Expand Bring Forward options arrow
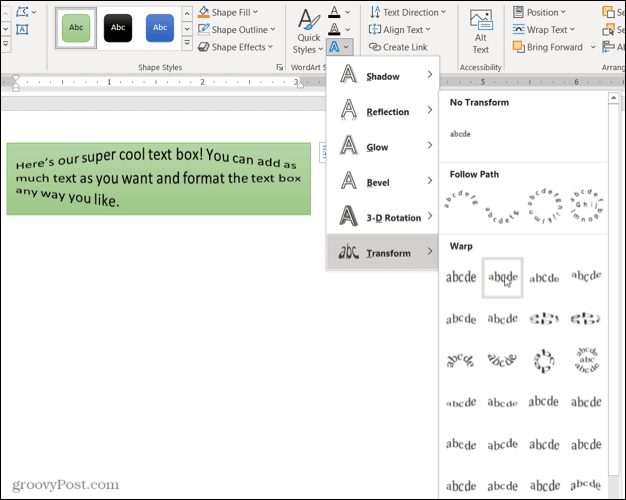626x500 pixels. pyautogui.click(x=593, y=47)
